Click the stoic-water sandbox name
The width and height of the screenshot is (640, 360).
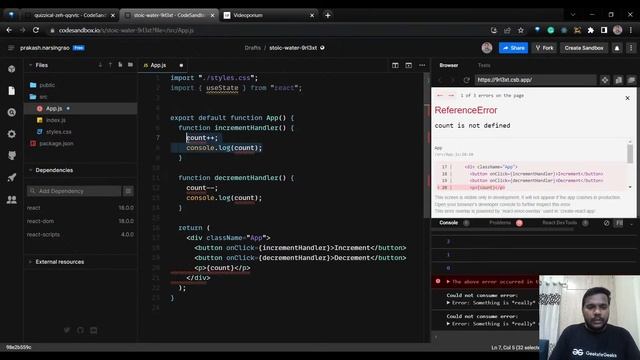pos(293,48)
